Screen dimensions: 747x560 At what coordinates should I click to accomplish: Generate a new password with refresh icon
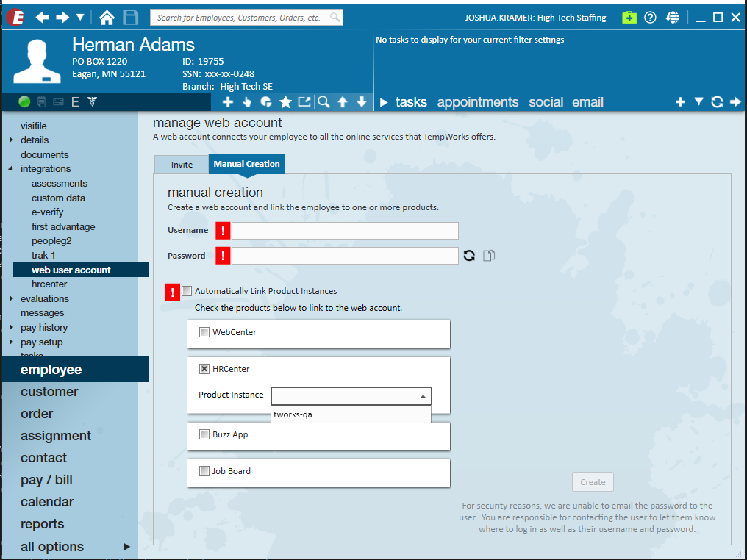pyautogui.click(x=469, y=256)
